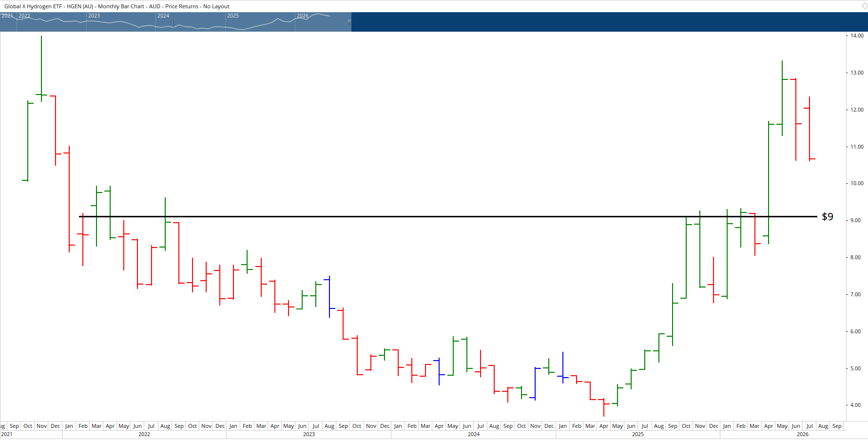Click the 2026 year label on the bottom time axis
868x441 pixels.
[803, 434]
